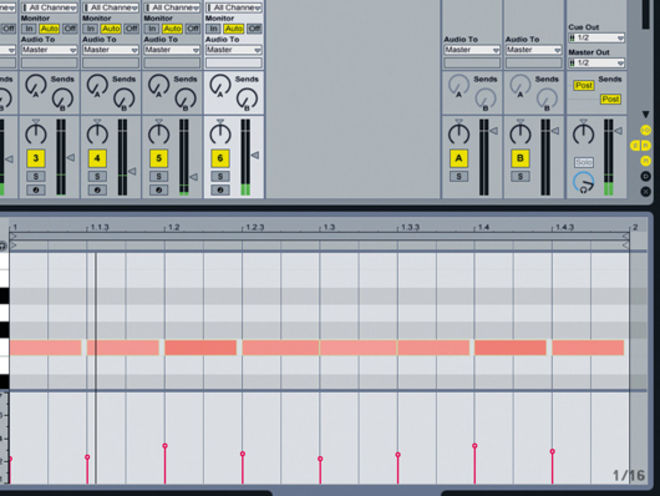Select the pan knob on track 4
Image resolution: width=660 pixels, height=496 pixels.
click(x=97, y=133)
